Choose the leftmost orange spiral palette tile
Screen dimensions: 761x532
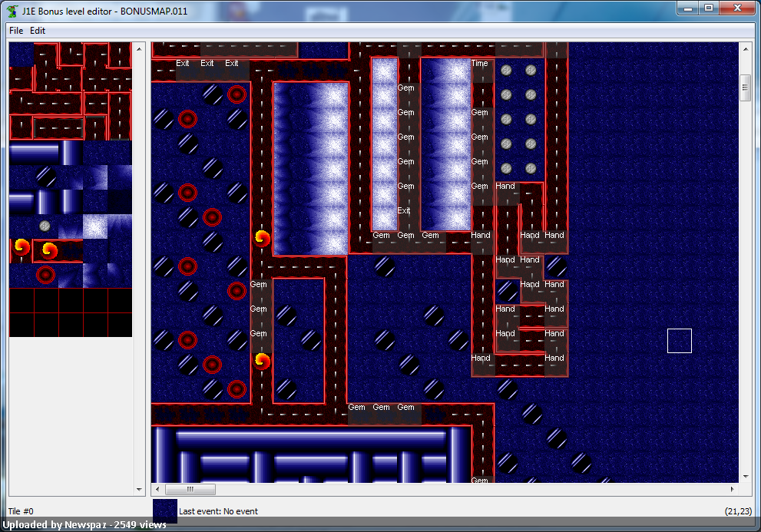pyautogui.click(x=22, y=249)
